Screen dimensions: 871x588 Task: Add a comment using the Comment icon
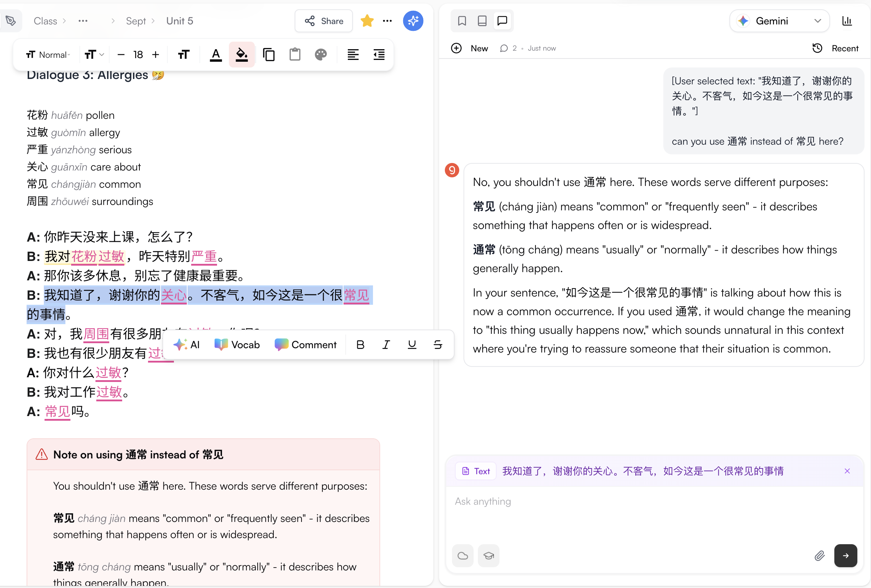(306, 345)
